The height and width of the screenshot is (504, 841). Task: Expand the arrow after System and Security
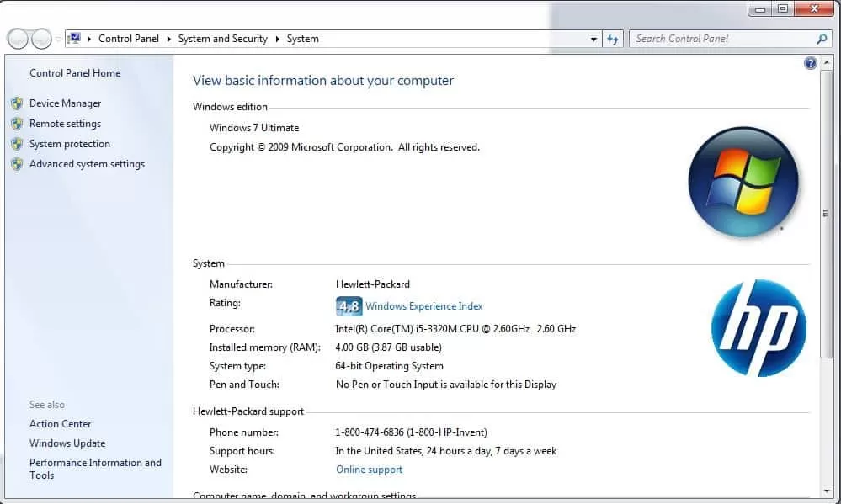pyautogui.click(x=277, y=39)
